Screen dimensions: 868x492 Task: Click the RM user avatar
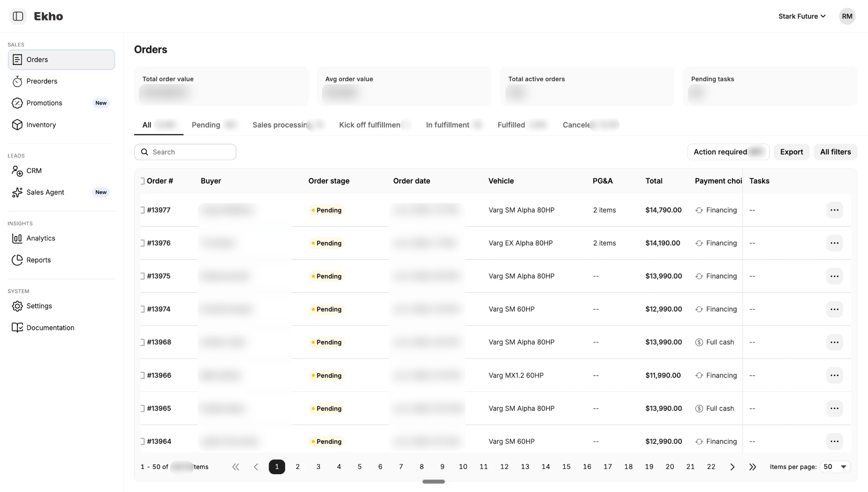tap(847, 16)
